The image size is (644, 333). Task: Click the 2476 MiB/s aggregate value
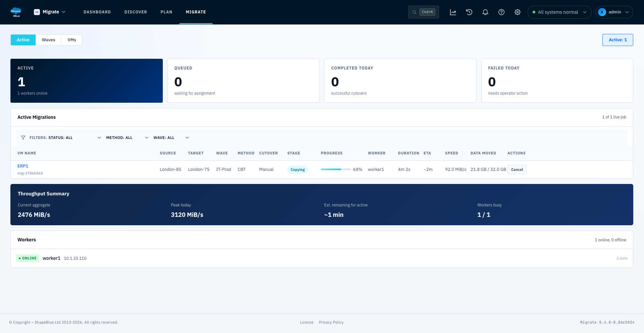click(34, 215)
